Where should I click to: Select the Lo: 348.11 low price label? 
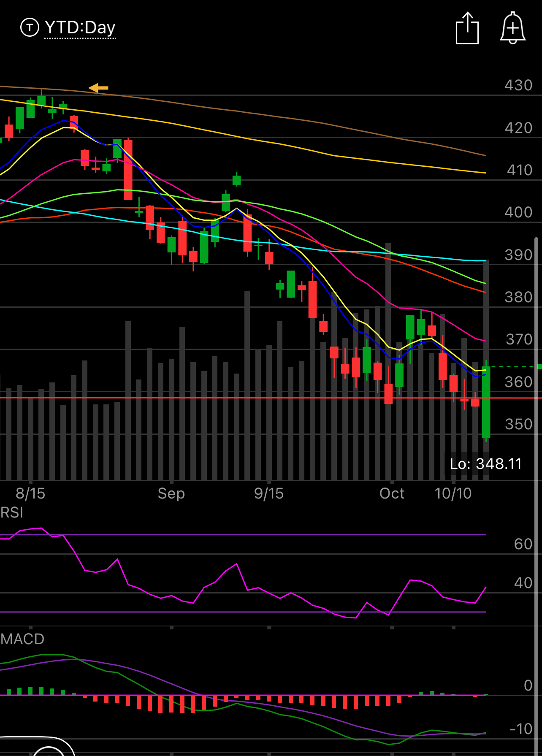(x=486, y=464)
